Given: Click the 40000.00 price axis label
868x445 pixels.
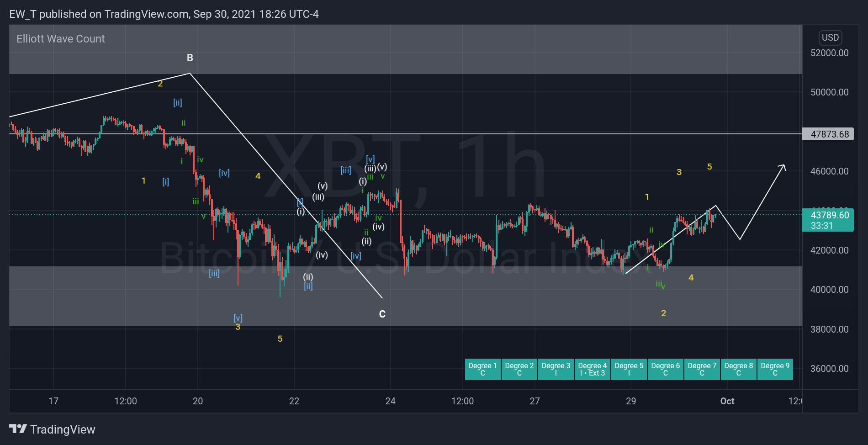Looking at the screenshot, I should pos(829,290).
